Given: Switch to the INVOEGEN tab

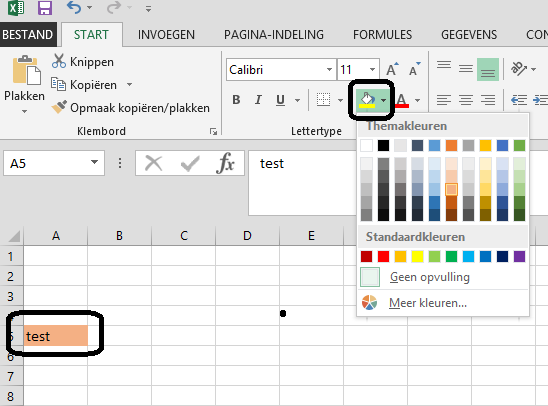Looking at the screenshot, I should [166, 35].
